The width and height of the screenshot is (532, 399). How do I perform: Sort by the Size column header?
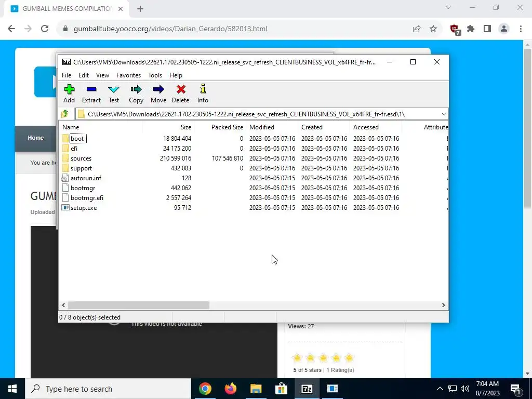coord(168,127)
